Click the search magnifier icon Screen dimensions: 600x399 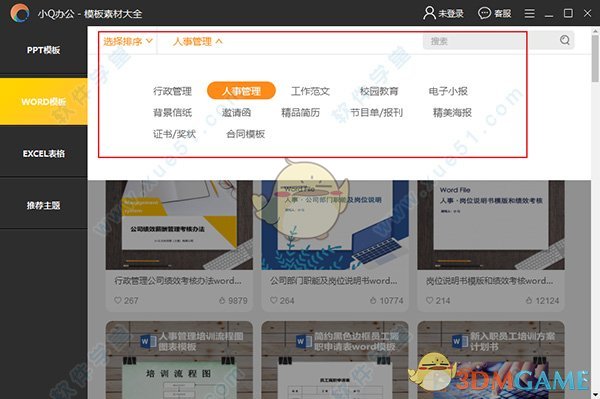[565, 40]
